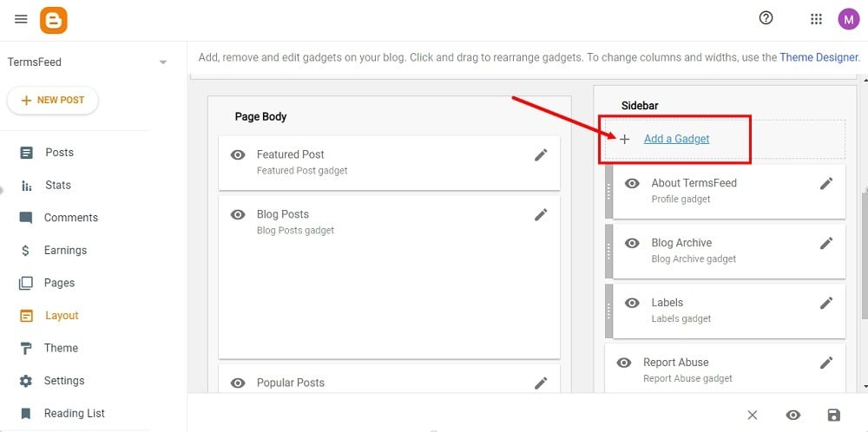The width and height of the screenshot is (868, 432).
Task: Go to Posts in the sidebar menu
Action: [x=59, y=153]
